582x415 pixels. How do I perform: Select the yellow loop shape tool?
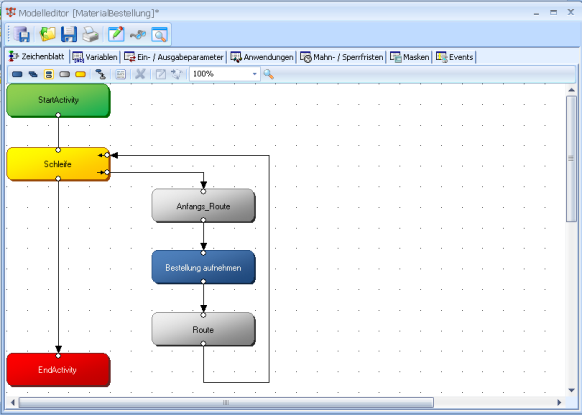click(81, 74)
